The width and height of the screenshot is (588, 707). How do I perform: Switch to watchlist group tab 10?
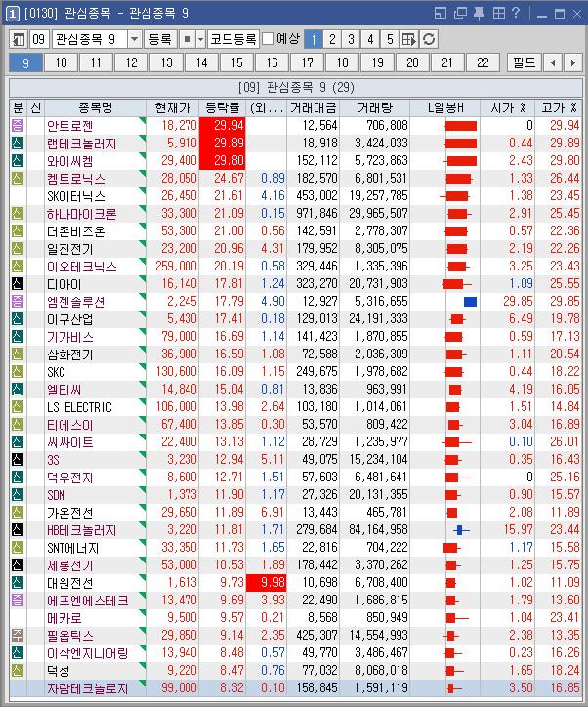(x=61, y=62)
